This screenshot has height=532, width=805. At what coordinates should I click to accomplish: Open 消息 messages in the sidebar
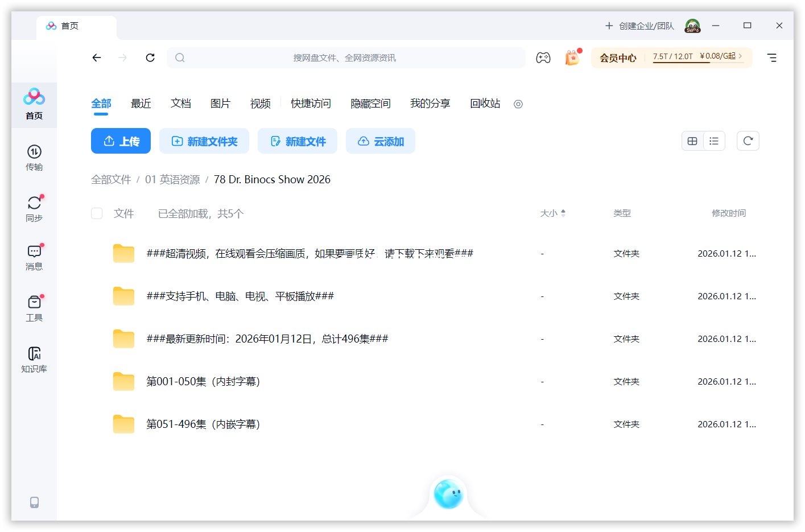[34, 257]
